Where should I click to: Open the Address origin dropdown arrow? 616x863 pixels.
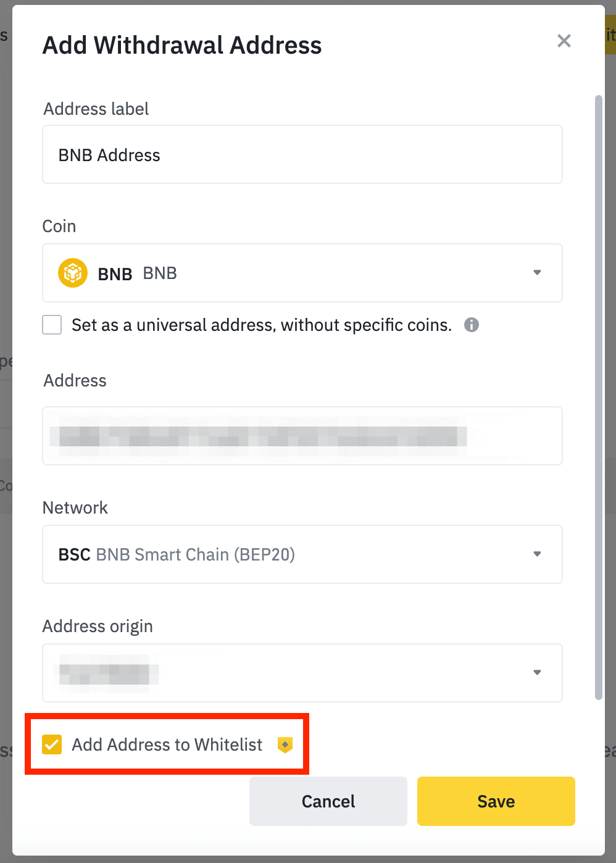pos(537,672)
